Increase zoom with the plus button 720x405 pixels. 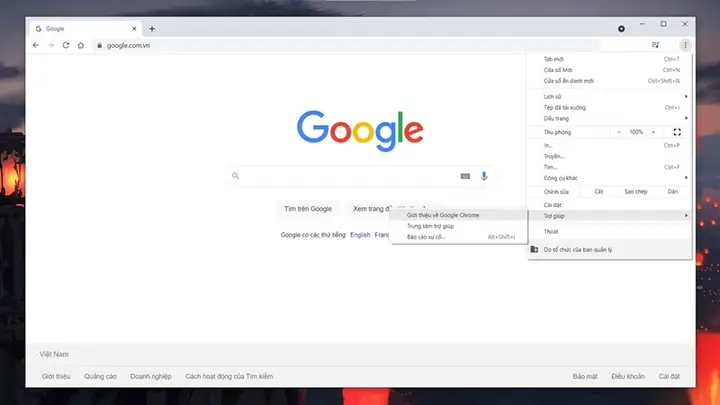(x=653, y=132)
